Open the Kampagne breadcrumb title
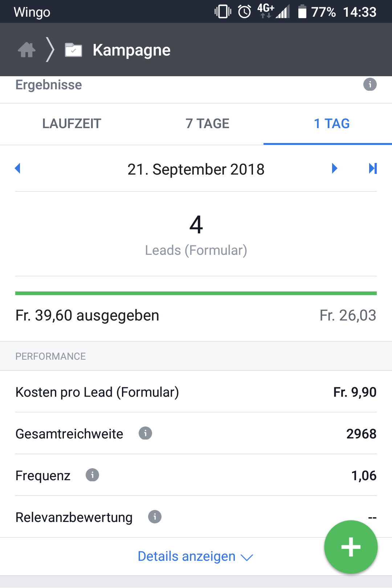392x588 pixels. pyautogui.click(x=131, y=50)
